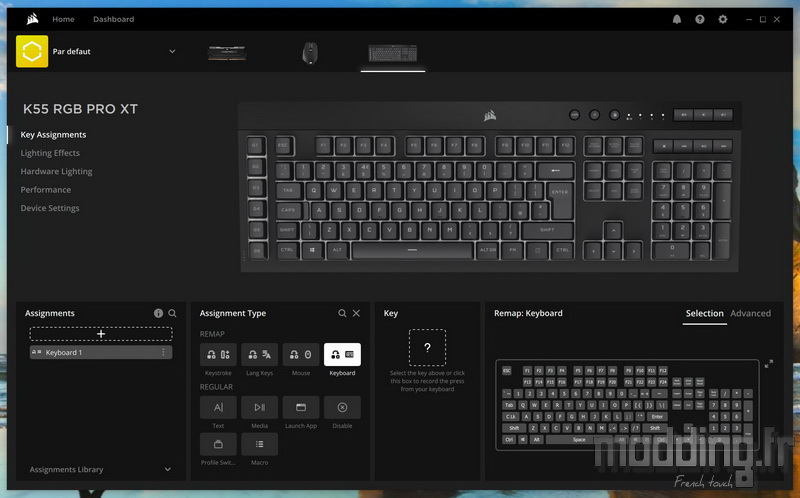Click search icon in Assignment Type panel

click(x=342, y=313)
